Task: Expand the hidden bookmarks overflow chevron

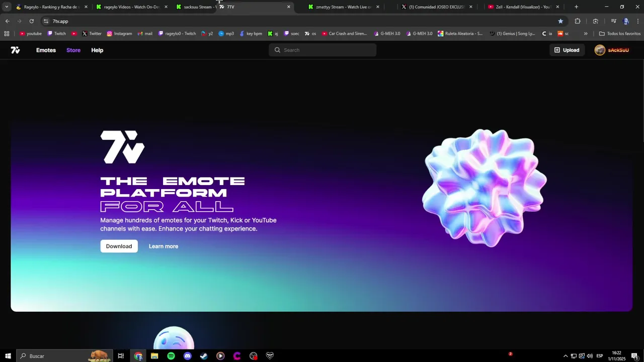Action: [x=586, y=34]
